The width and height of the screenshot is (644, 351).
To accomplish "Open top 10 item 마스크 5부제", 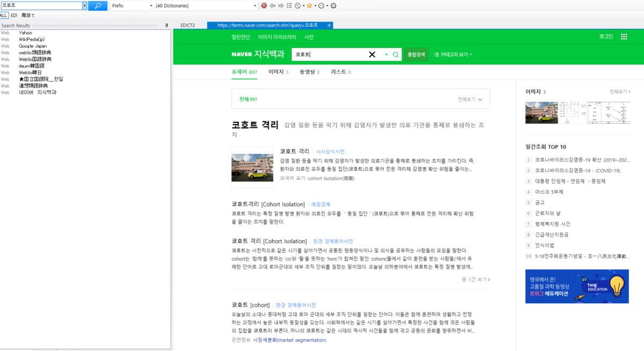I will click(x=549, y=192).
